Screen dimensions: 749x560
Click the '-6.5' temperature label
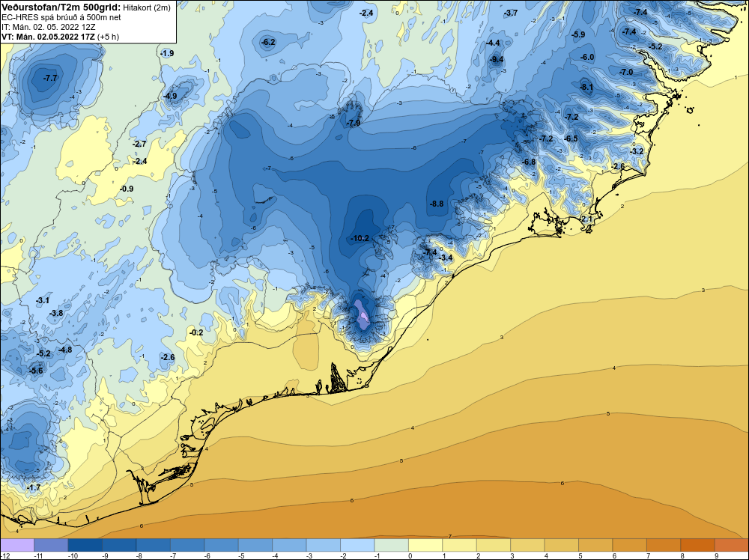point(571,139)
